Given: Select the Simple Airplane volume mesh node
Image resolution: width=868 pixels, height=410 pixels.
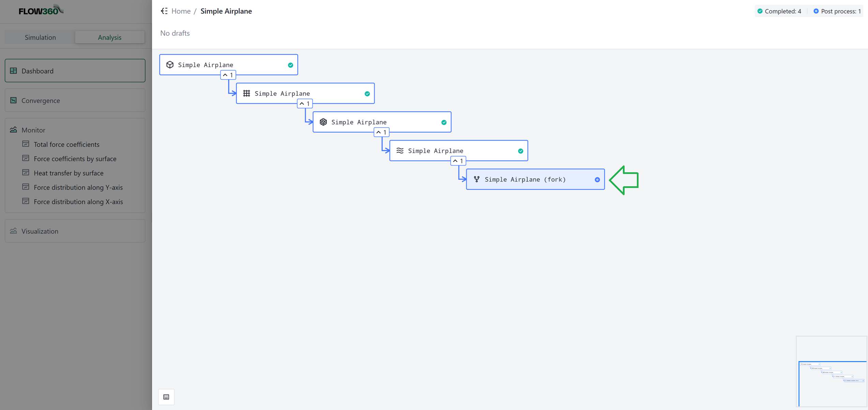Looking at the screenshot, I should (x=382, y=122).
